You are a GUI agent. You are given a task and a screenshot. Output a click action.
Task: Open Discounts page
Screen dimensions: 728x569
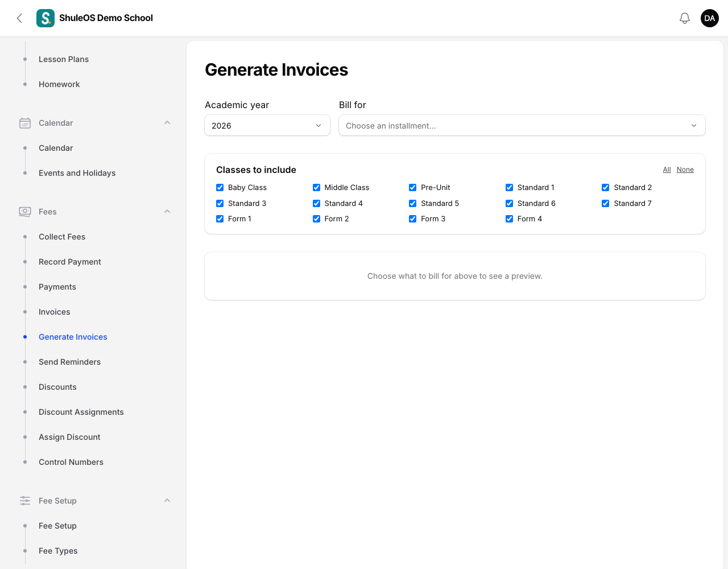tap(57, 387)
